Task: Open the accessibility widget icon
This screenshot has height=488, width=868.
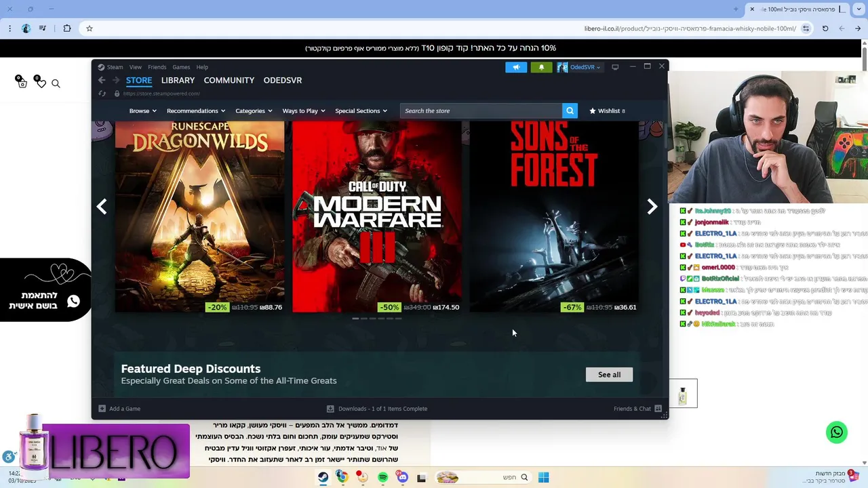Action: point(8,457)
